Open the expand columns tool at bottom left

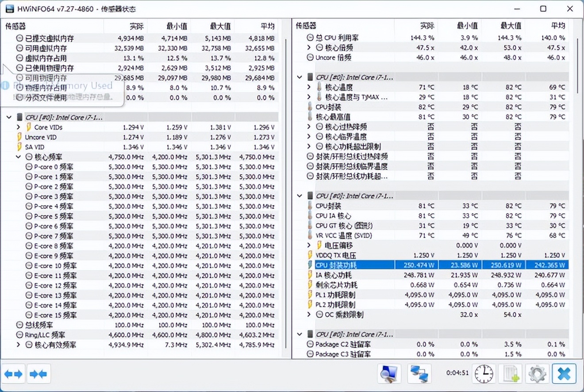[14, 373]
